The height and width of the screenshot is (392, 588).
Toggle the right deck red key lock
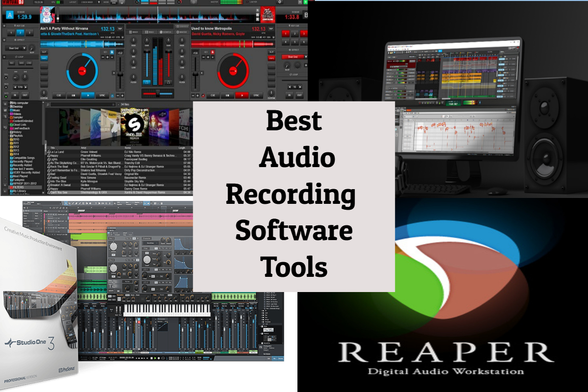[x=213, y=52]
